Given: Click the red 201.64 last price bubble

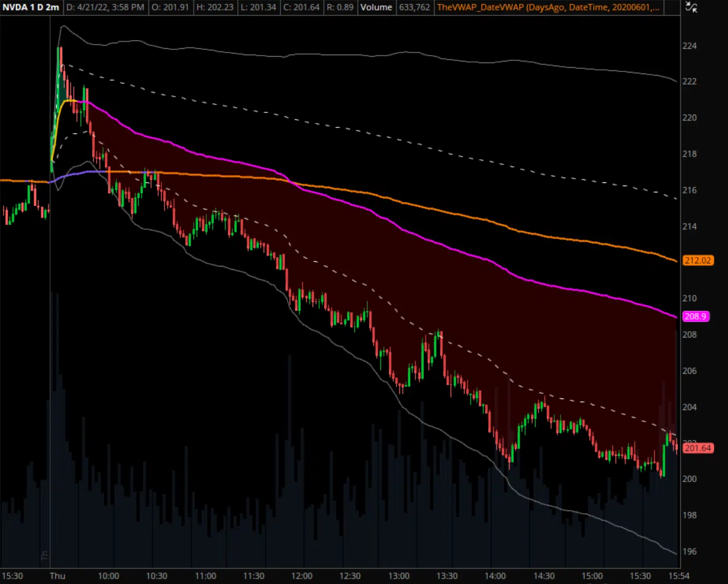Looking at the screenshot, I should [697, 448].
